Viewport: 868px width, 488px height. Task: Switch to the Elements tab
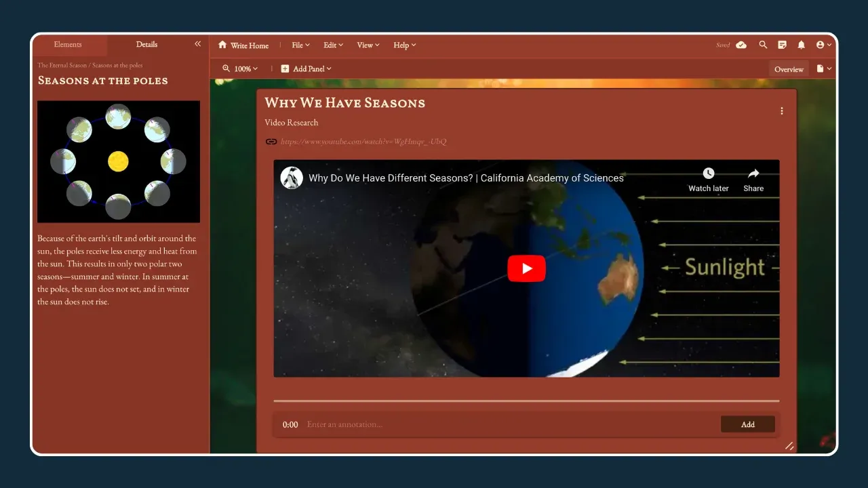(x=68, y=45)
